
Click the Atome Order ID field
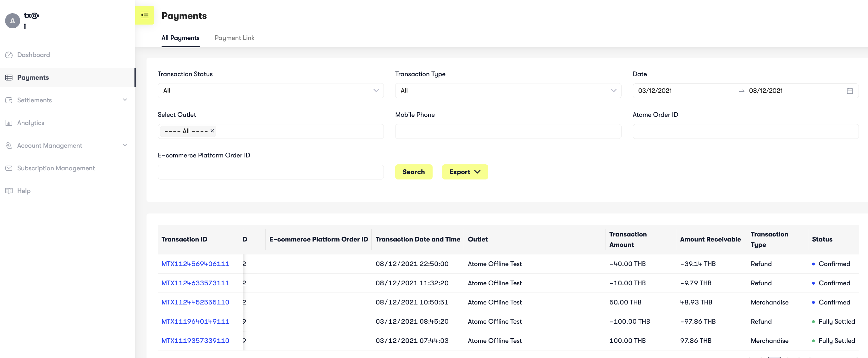[745, 131]
